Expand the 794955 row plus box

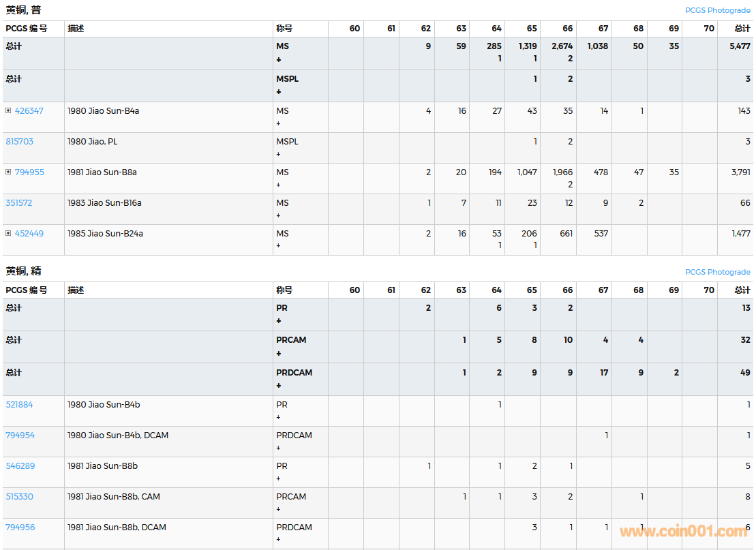pyautogui.click(x=8, y=172)
